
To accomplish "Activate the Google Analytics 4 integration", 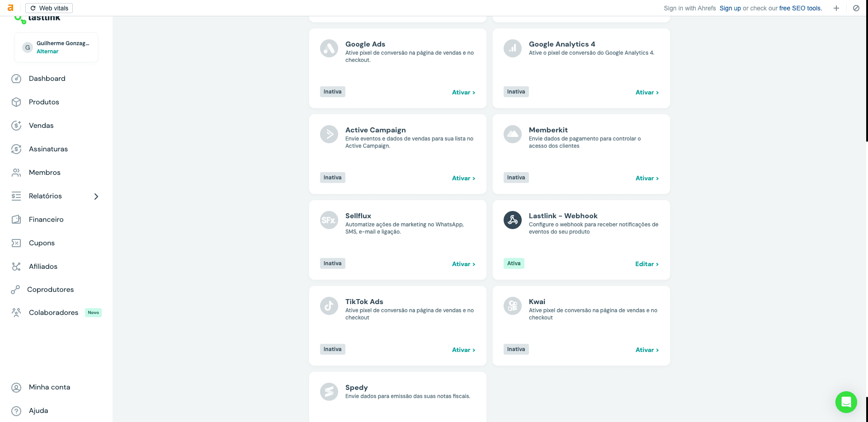I will pyautogui.click(x=647, y=93).
